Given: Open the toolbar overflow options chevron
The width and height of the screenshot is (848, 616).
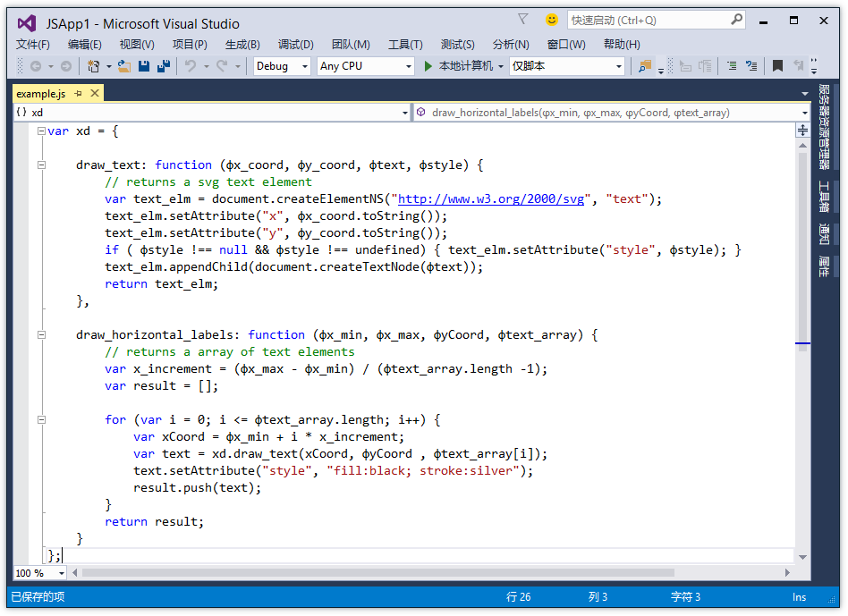Looking at the screenshot, I should coord(814,66).
